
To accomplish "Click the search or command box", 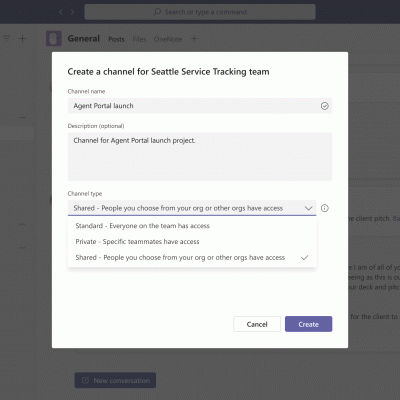I will (x=200, y=12).
